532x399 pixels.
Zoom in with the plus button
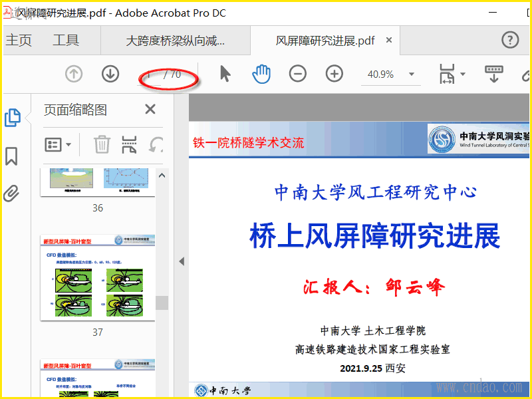(x=334, y=74)
